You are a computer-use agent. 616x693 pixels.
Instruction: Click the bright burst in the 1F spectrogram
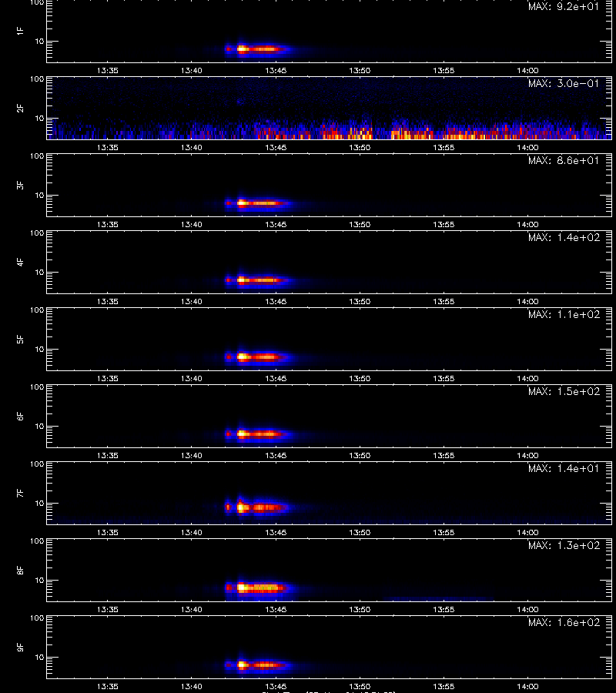tap(258, 49)
